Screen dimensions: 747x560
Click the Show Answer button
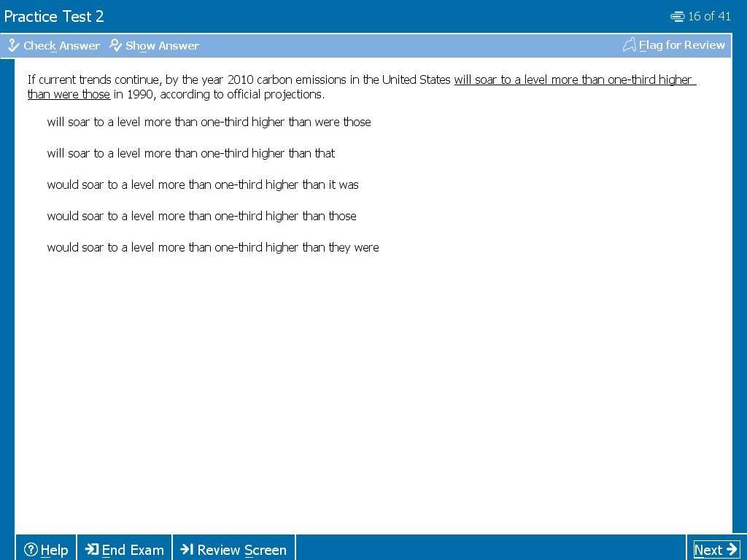(155, 46)
